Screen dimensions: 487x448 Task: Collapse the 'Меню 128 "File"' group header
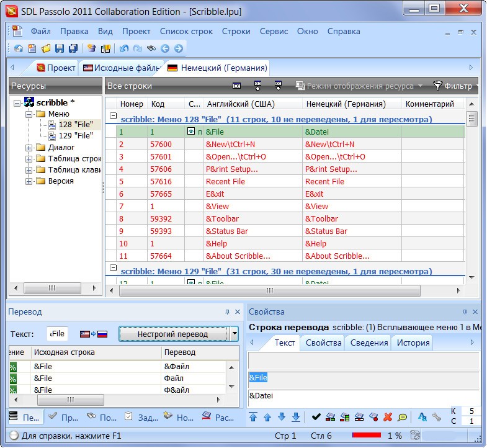pyautogui.click(x=114, y=116)
